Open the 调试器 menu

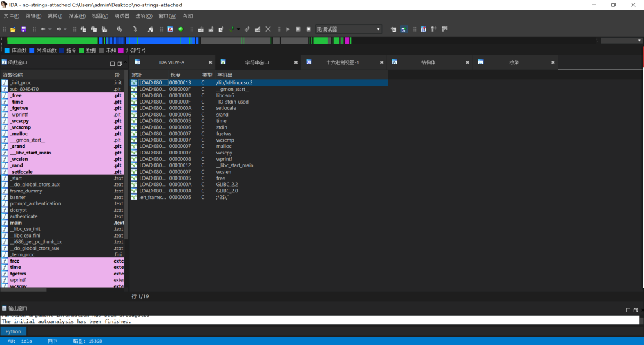pyautogui.click(x=122, y=16)
